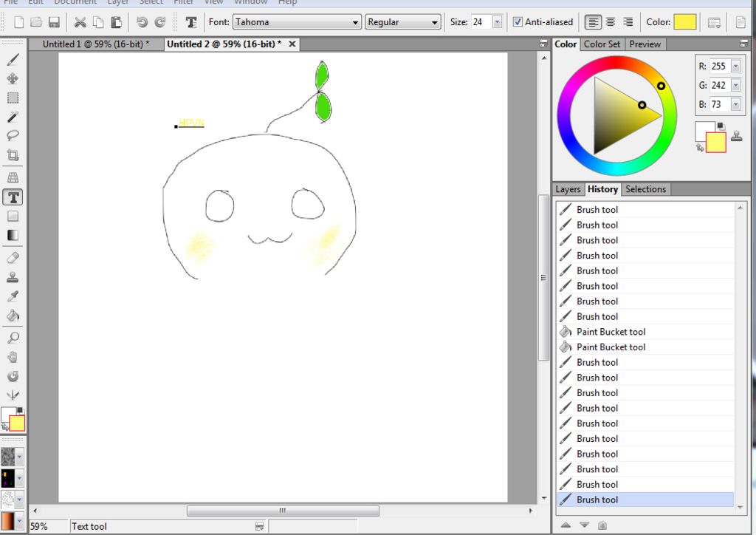Image resolution: width=756 pixels, height=535 pixels.
Task: Choose the Eyedropper tool
Action: [x=13, y=296]
